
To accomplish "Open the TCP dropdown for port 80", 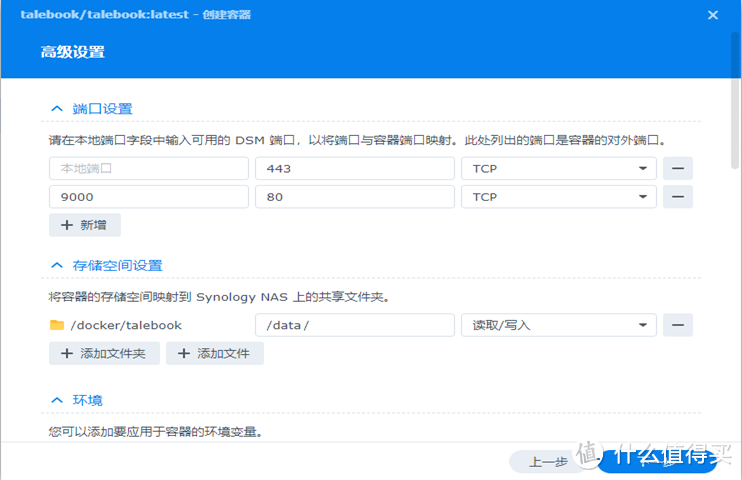I will (x=559, y=197).
